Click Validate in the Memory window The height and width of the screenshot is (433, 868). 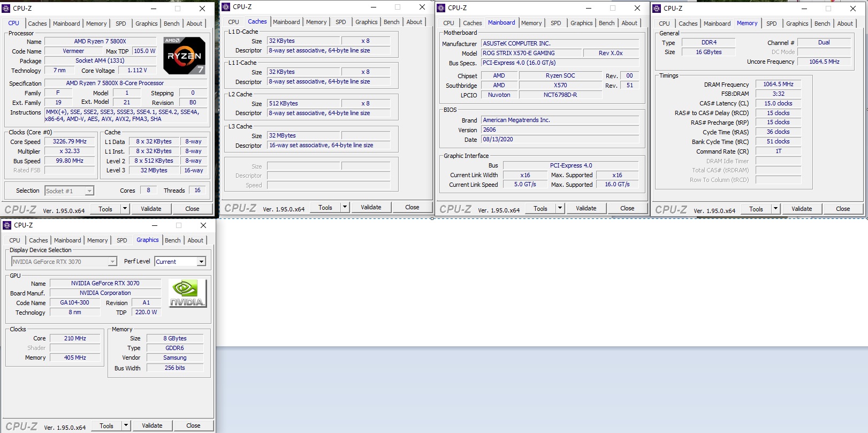[x=802, y=209]
